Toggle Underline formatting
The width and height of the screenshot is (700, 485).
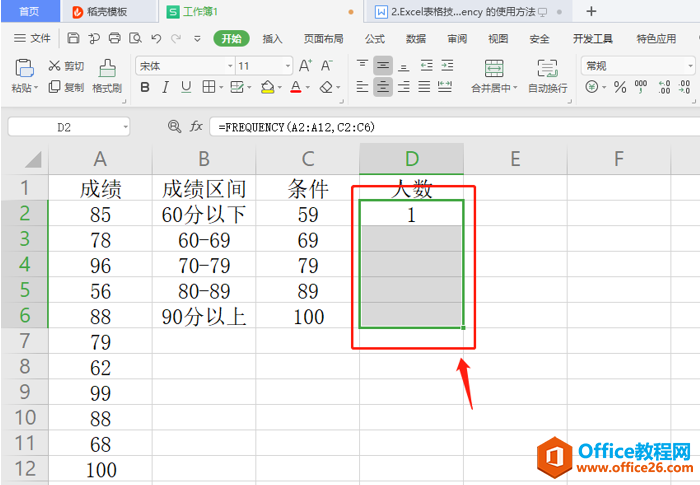coord(186,87)
